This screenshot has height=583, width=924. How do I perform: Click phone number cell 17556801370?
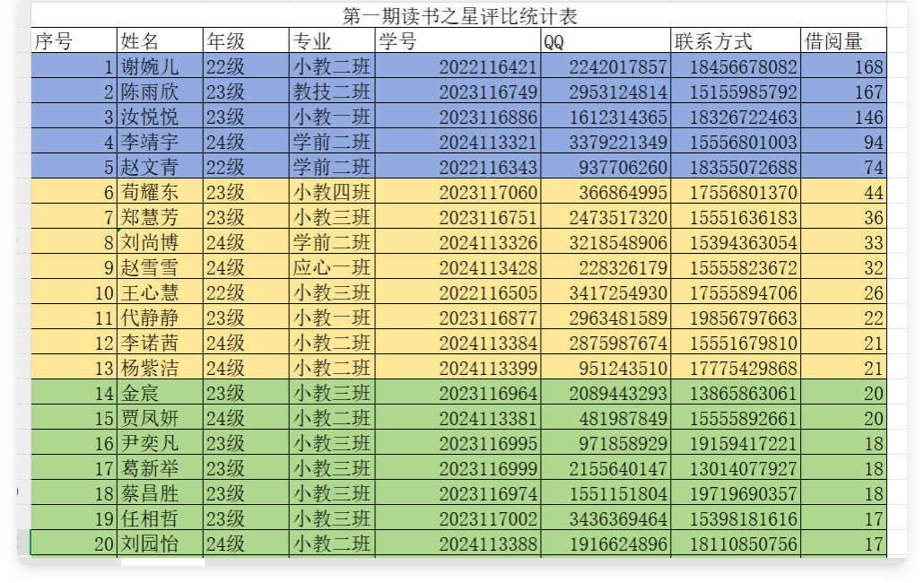click(x=736, y=192)
